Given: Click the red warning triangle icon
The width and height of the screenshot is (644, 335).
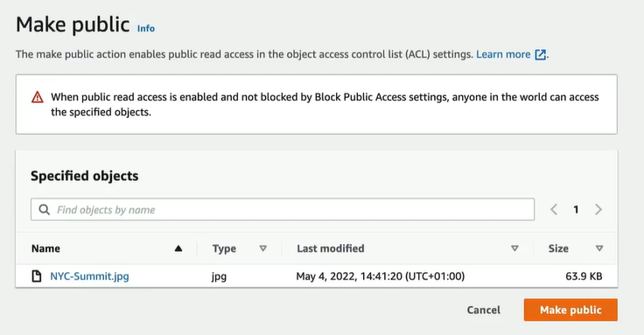Looking at the screenshot, I should point(38,97).
